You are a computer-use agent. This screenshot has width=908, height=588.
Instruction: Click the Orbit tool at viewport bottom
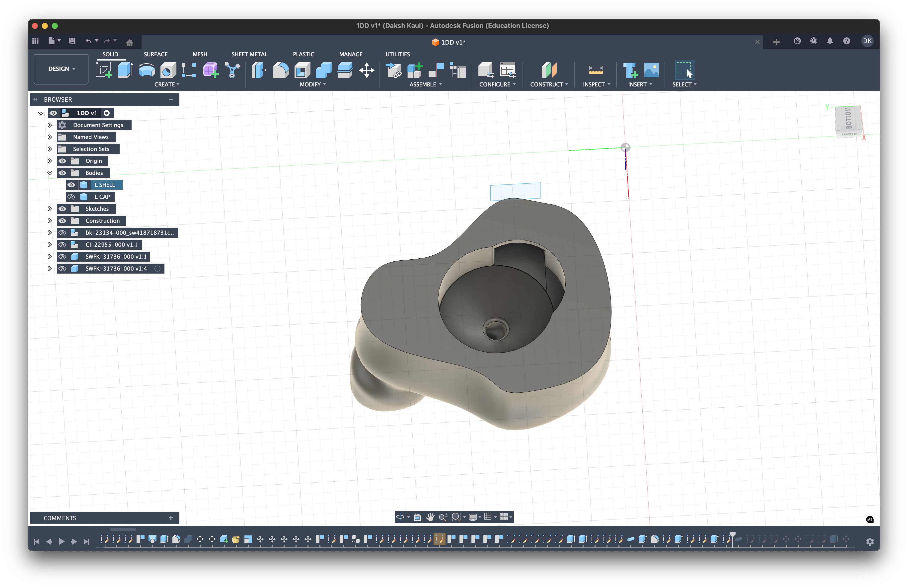click(400, 517)
